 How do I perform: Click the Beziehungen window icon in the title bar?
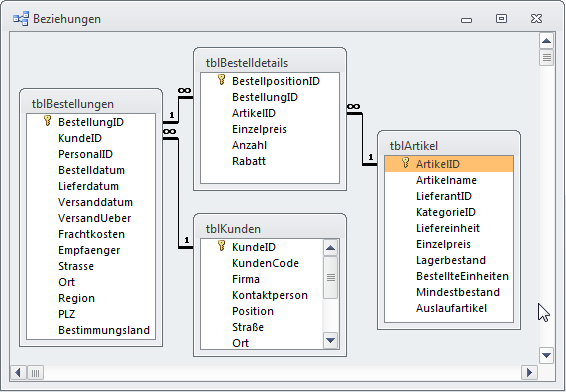pos(21,19)
